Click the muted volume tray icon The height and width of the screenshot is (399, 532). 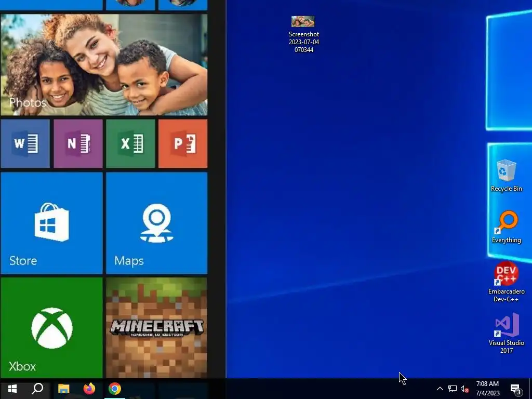click(464, 389)
